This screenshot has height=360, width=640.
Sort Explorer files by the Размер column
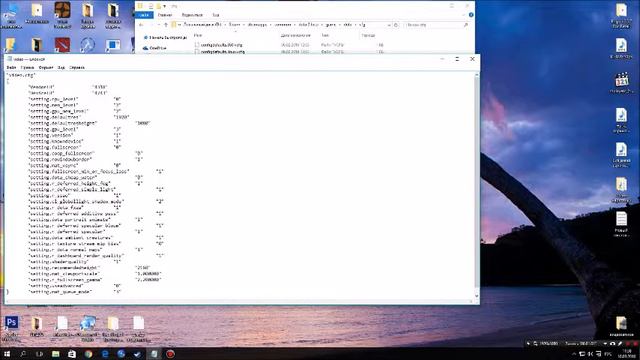pyautogui.click(x=368, y=36)
